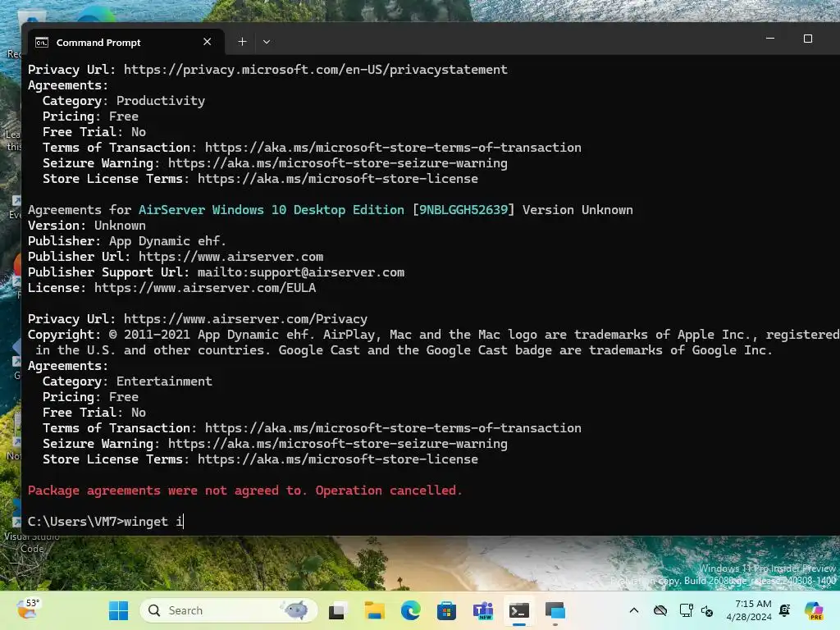This screenshot has height=630, width=840.
Task: Click the airserver.com/EULA license link
Action: click(205, 288)
